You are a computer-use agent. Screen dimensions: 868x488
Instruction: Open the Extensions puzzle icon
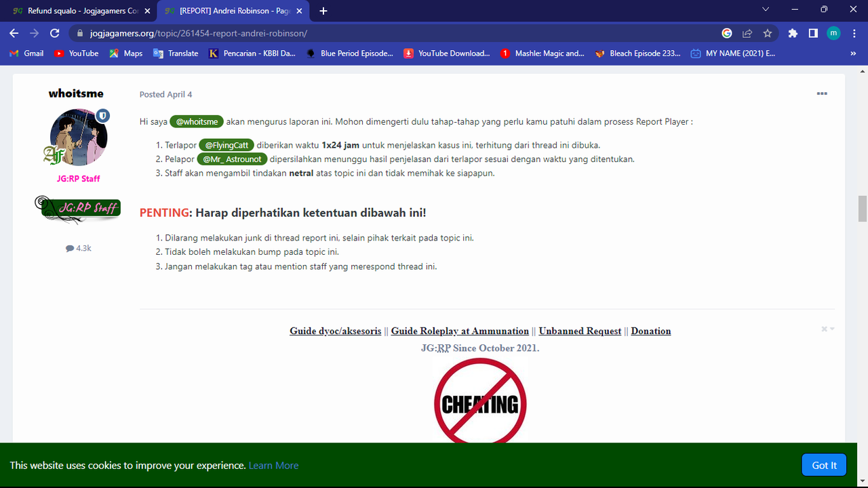[793, 33]
